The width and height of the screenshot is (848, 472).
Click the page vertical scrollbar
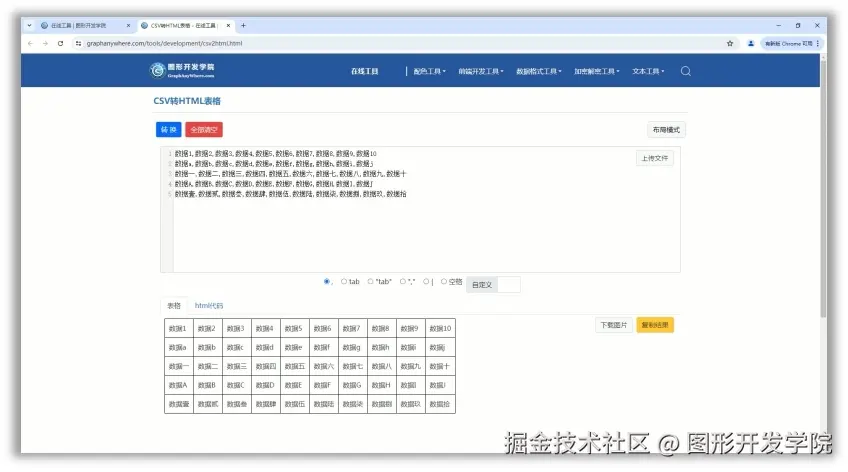coord(823,187)
